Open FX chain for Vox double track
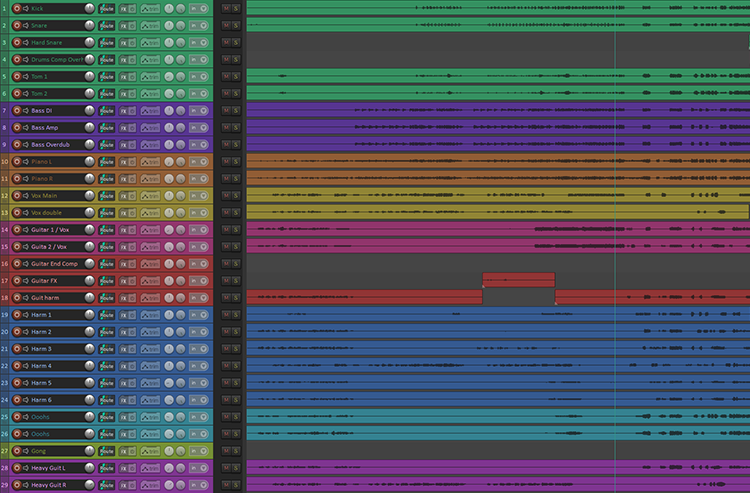This screenshot has height=493, width=750. 123,213
